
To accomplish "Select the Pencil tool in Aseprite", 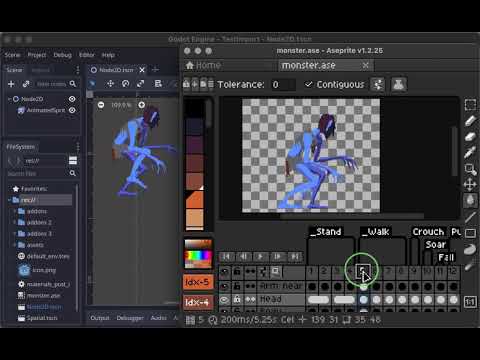I will click(x=470, y=121).
